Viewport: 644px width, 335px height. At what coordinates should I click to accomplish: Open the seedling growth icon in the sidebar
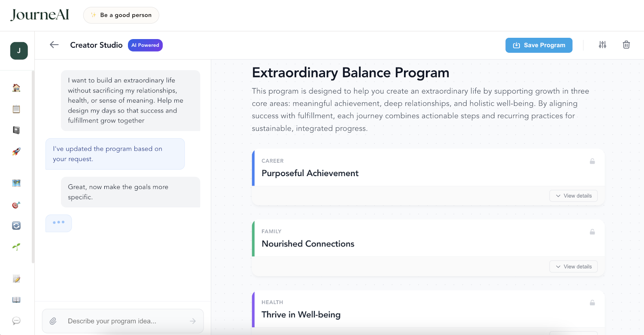[16, 247]
